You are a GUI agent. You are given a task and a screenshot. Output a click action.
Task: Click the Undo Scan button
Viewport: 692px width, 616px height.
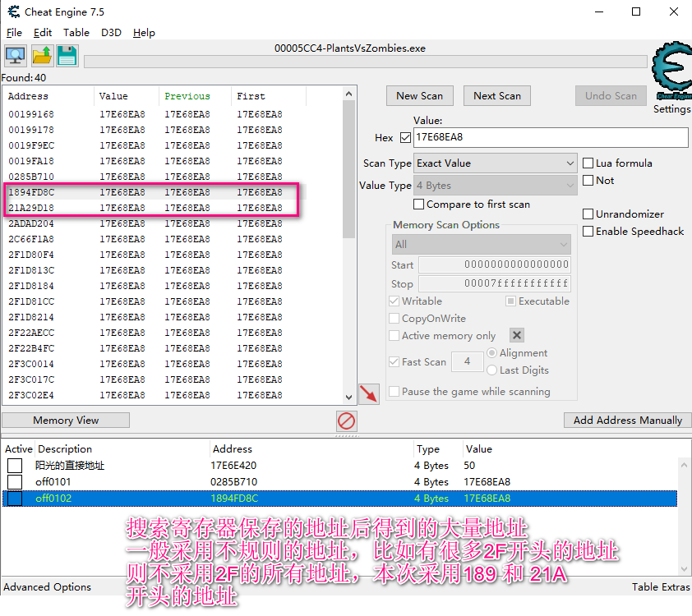(611, 95)
